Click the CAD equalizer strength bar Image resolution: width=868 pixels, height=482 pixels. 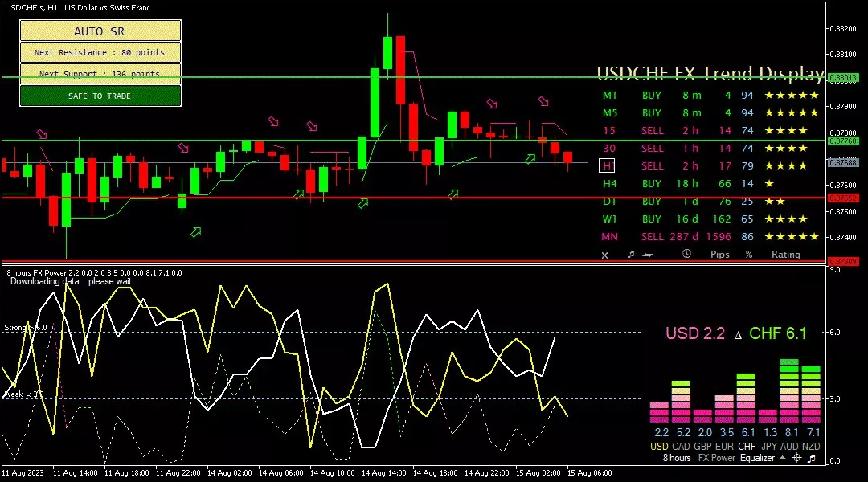681,402
